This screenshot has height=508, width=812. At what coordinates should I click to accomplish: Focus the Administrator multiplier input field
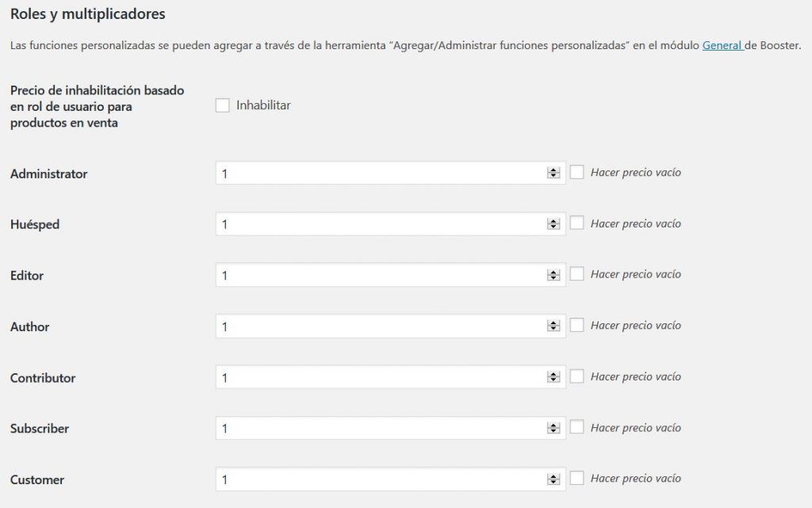381,173
